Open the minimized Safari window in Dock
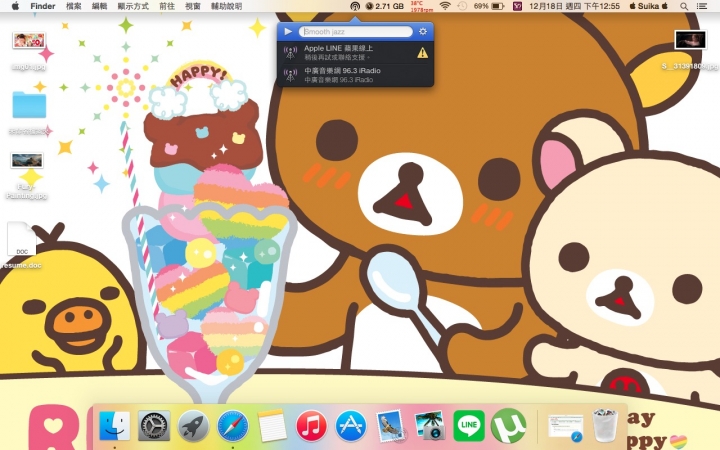Screen dimensions: 720x450 coord(566,427)
